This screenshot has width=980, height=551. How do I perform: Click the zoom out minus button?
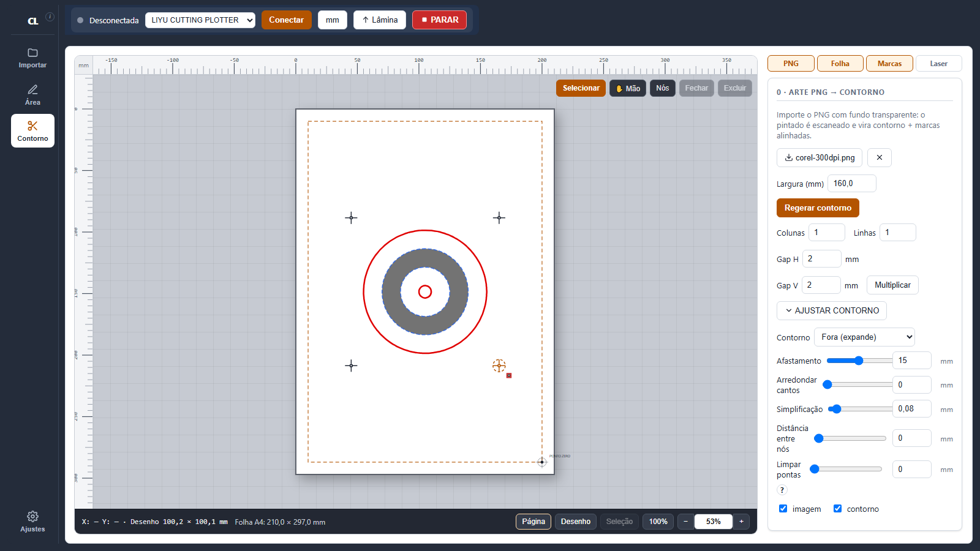pos(686,522)
